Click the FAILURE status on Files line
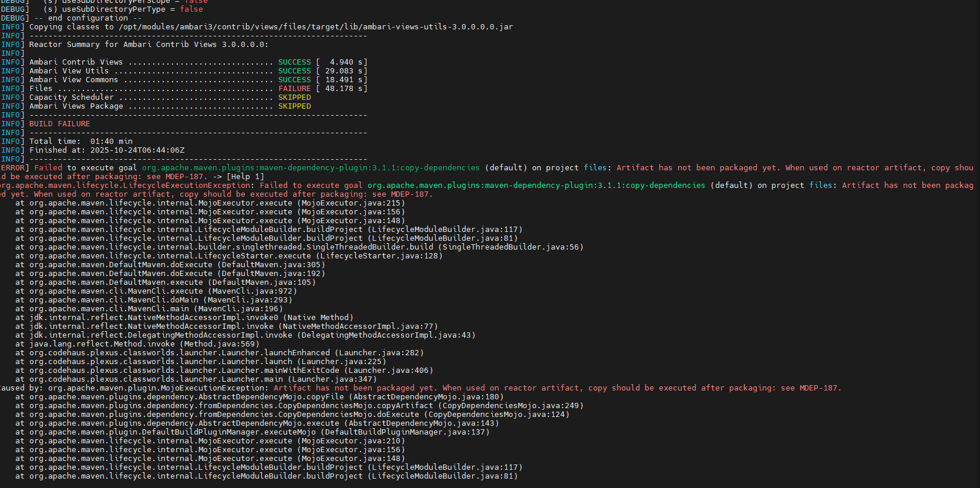The width and height of the screenshot is (980, 488). tap(294, 89)
